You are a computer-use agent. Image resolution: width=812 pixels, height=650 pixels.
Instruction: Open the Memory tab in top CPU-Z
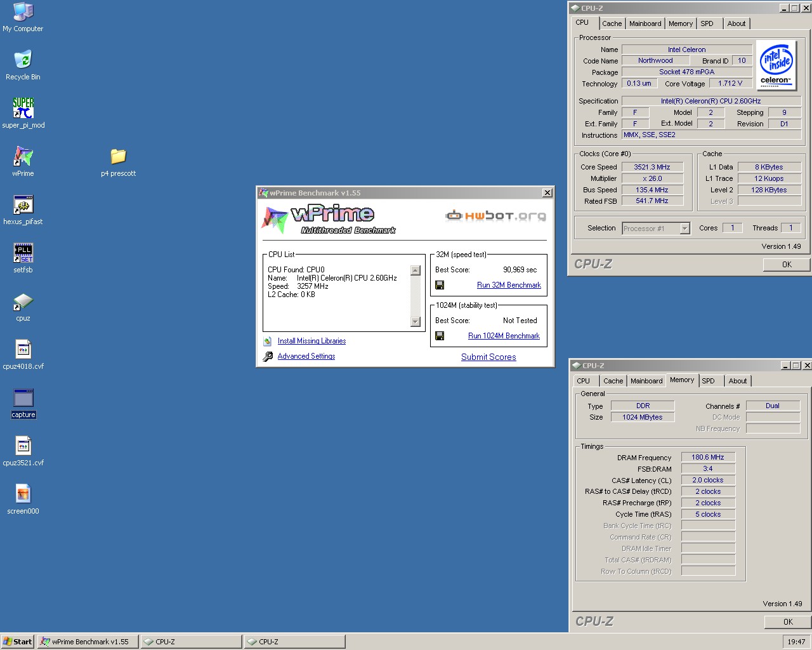681,23
